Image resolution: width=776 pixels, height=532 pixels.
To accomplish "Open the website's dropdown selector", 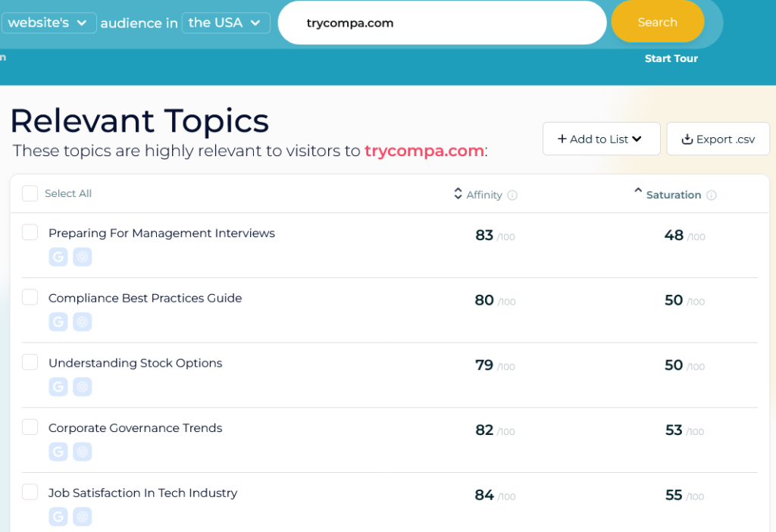I will (x=48, y=23).
